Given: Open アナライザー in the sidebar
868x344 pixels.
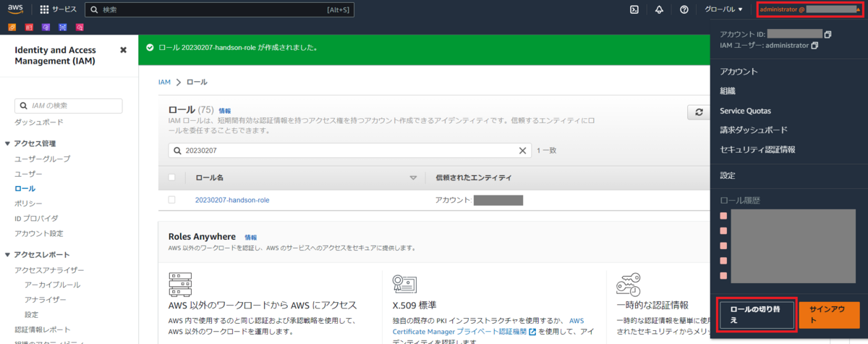Looking at the screenshot, I should tap(45, 300).
